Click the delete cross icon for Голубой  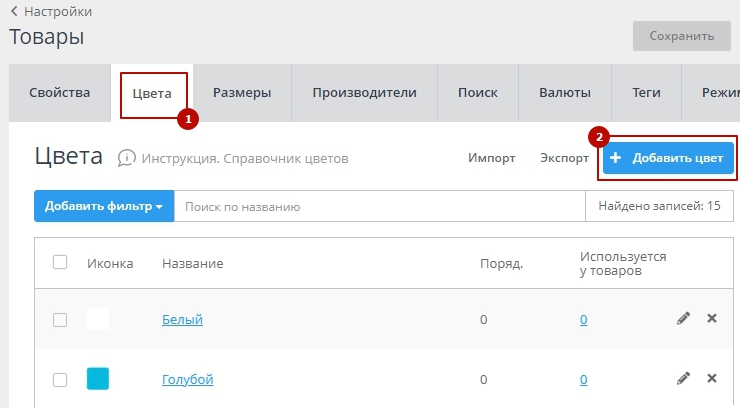(x=712, y=379)
